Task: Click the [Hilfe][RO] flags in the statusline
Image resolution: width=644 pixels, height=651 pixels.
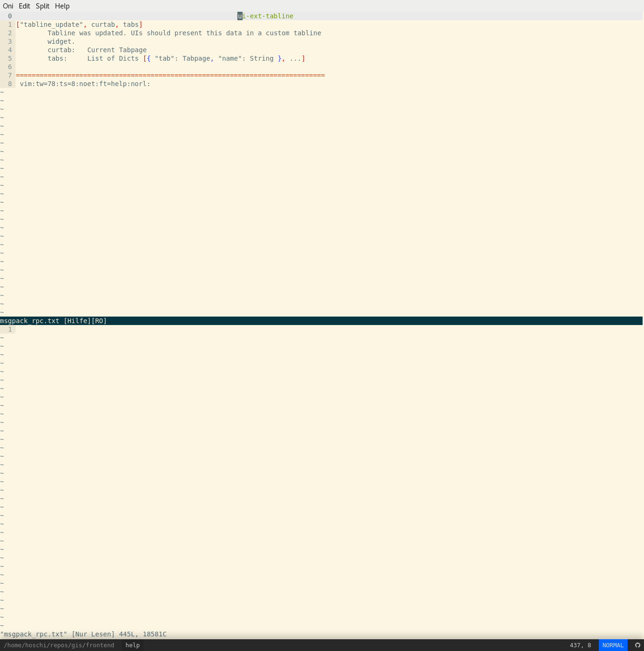Action: (85, 321)
